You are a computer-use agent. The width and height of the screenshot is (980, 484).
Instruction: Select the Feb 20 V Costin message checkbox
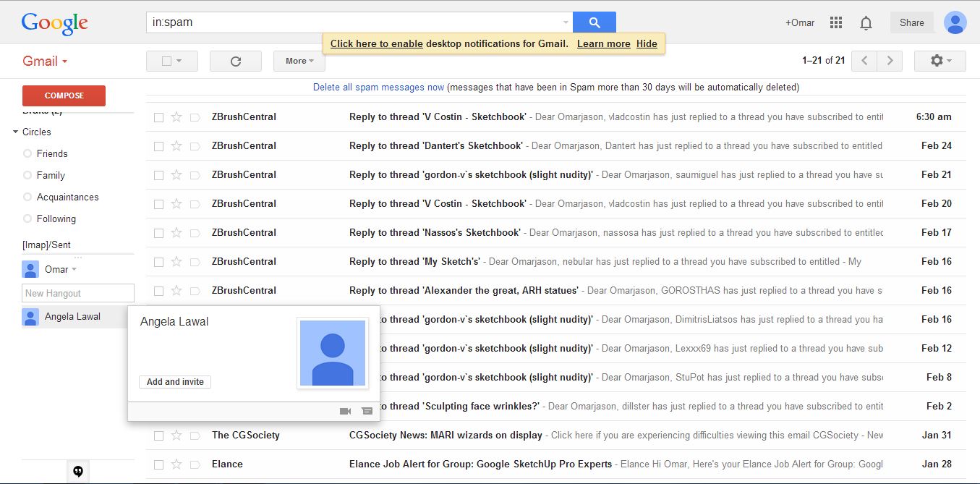pos(158,203)
